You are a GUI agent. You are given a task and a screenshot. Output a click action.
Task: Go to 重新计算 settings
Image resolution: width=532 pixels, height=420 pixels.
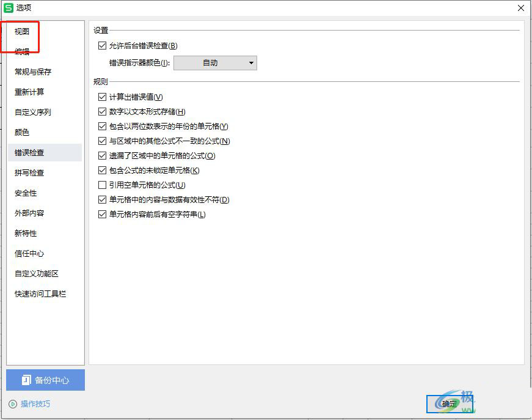(x=29, y=92)
